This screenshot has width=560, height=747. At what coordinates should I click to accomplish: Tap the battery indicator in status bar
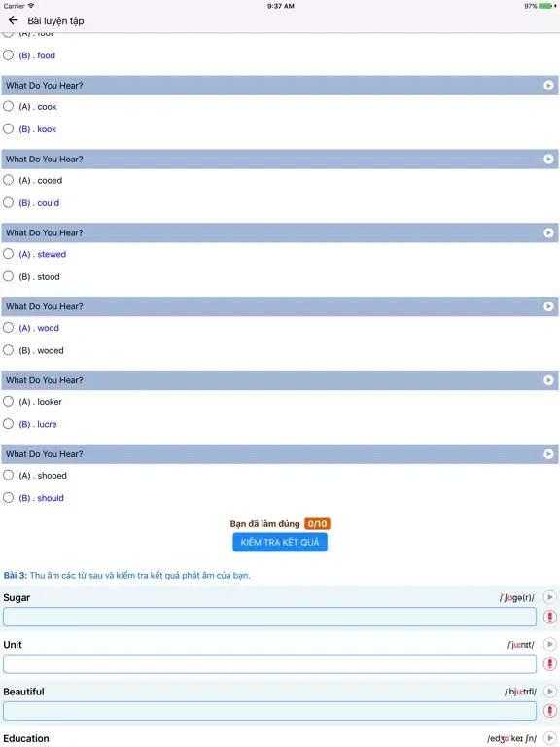pyautogui.click(x=547, y=6)
